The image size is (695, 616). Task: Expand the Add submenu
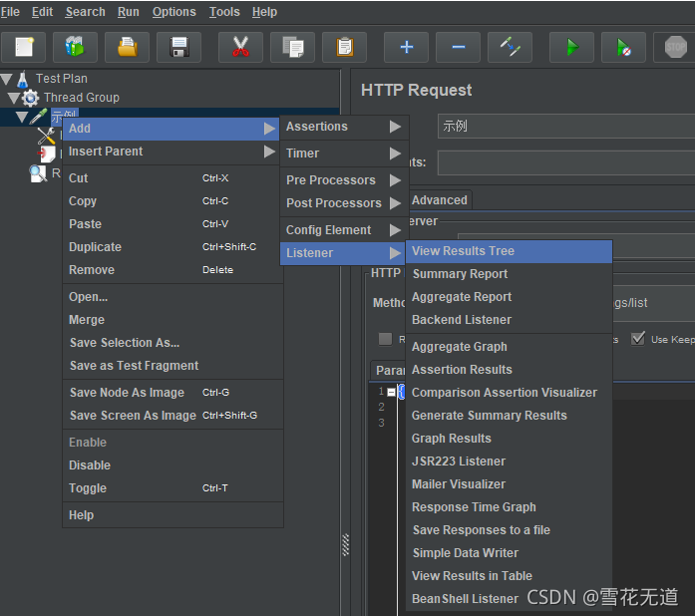pos(171,129)
